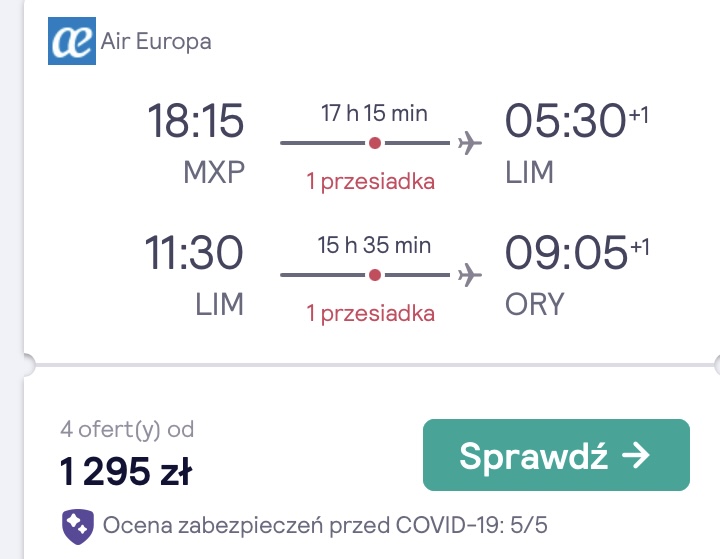Click the arrow inside the Sprawdź button
Viewport: 720px width, 559px height.
coord(636,456)
